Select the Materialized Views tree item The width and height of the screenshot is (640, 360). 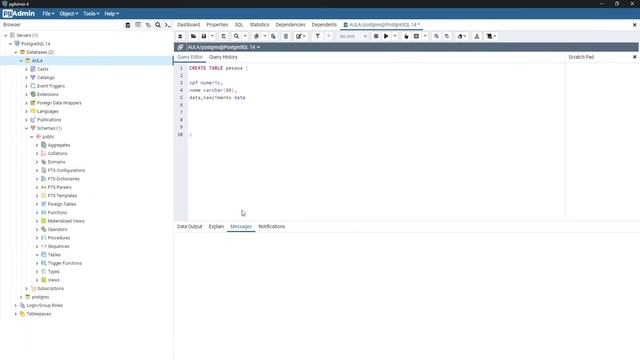pos(66,221)
